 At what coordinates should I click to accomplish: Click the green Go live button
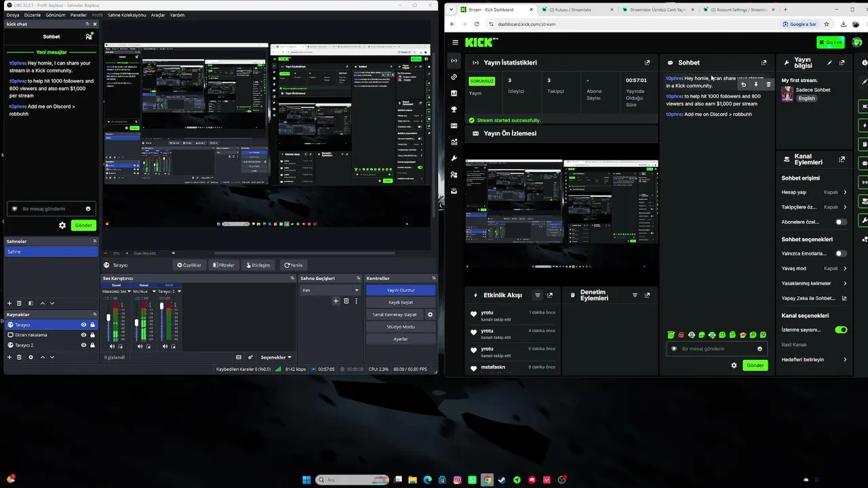831,42
